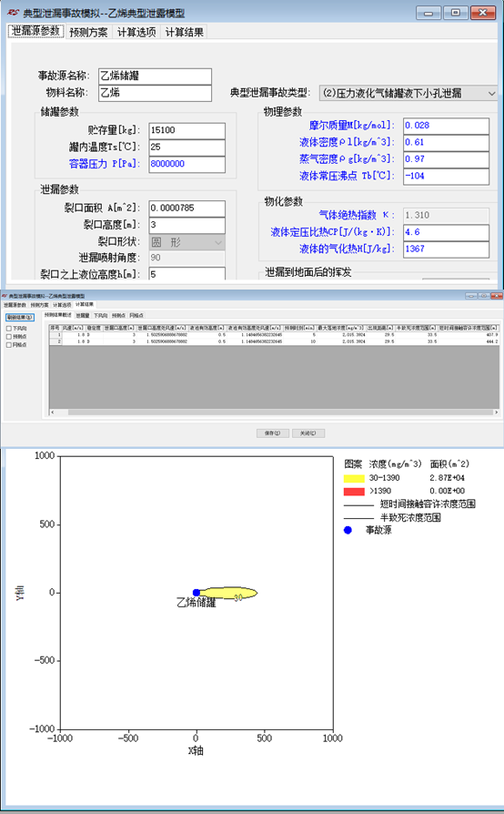Click the 气体绝热指数 field showing 1.310

tap(446, 216)
